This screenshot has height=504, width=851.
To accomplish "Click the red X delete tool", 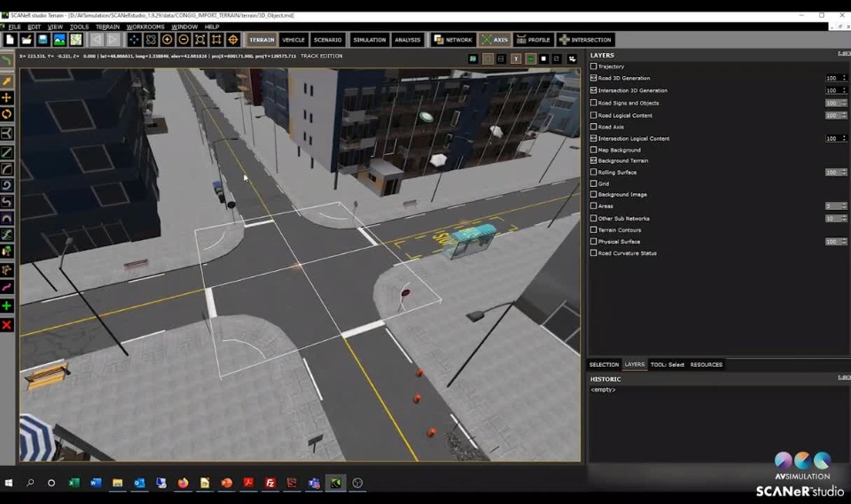I will [x=7, y=325].
